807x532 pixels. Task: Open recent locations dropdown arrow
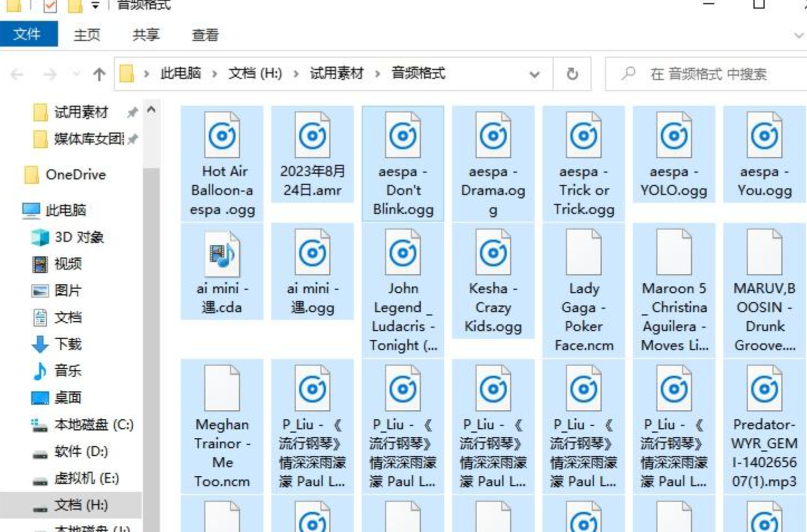point(76,74)
